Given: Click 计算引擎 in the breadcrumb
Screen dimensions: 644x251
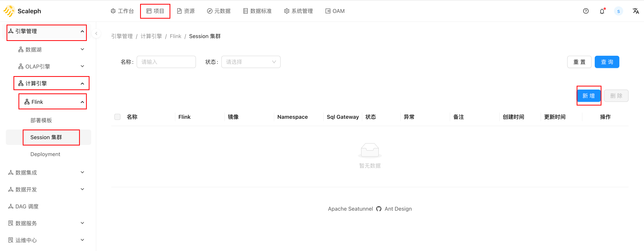Looking at the screenshot, I should [151, 36].
